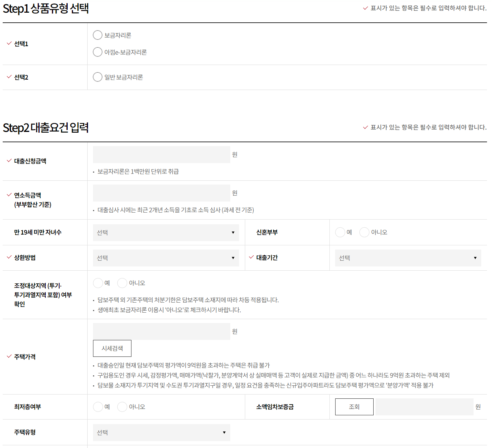The width and height of the screenshot is (492, 448).
Task: Choose 일반 보금자리론 under 선택2
Action: coord(98,77)
